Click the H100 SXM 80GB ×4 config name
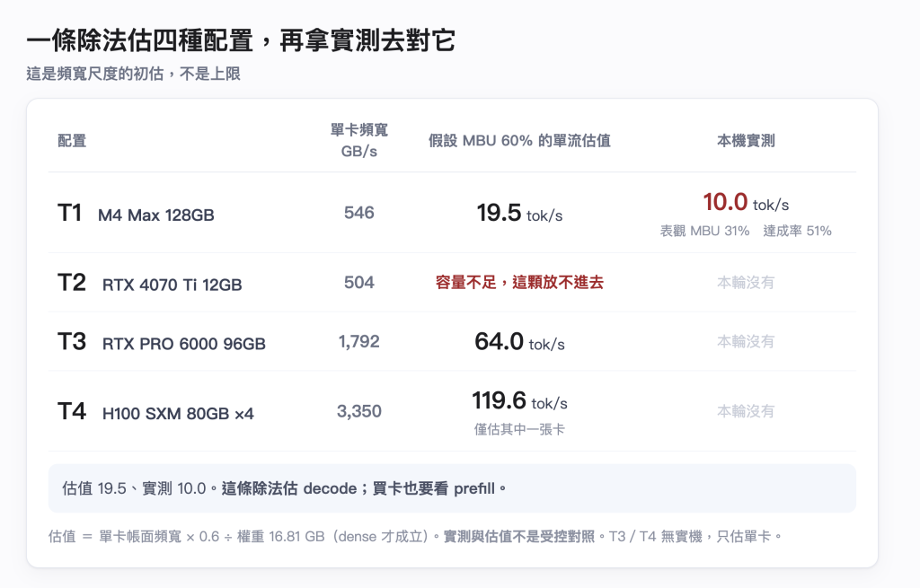This screenshot has height=588, width=920. tap(178, 414)
